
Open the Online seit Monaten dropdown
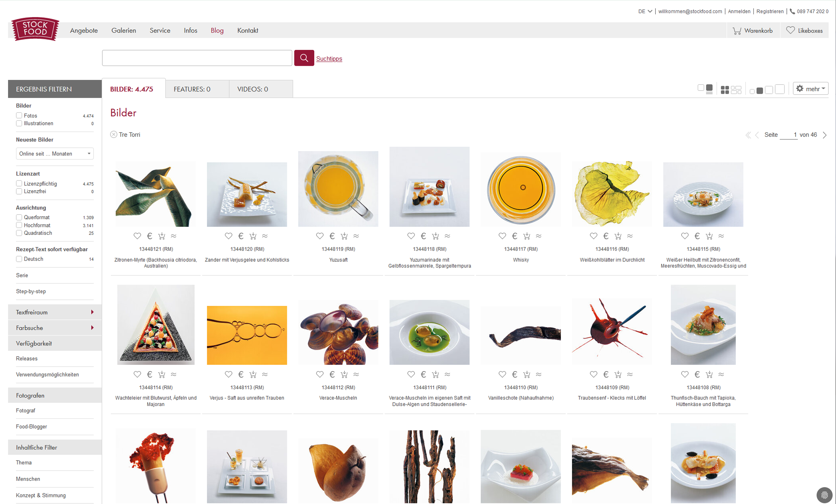(55, 154)
